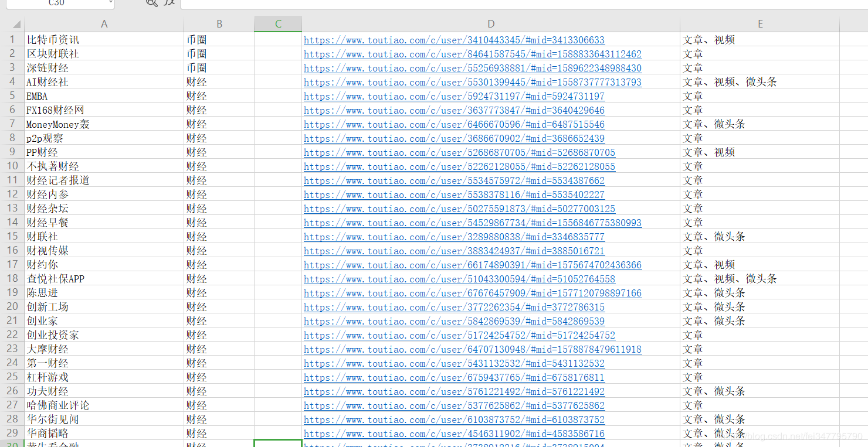Image resolution: width=868 pixels, height=447 pixels.
Task: Open the toutiao link for 区块财联社
Action: click(x=473, y=54)
